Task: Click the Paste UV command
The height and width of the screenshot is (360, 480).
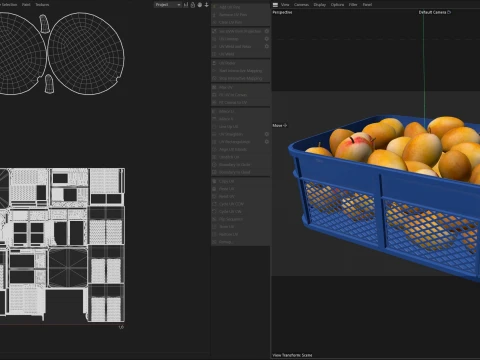Action: tap(241, 189)
